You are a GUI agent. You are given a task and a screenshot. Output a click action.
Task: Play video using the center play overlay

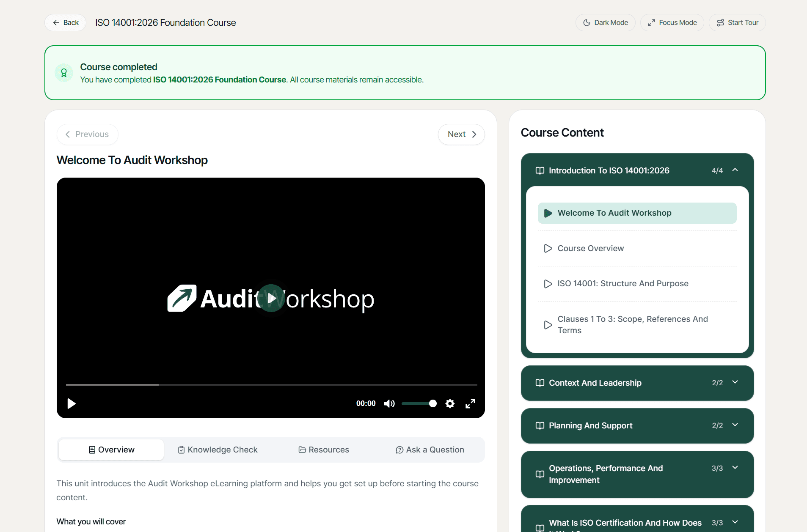pos(271,298)
